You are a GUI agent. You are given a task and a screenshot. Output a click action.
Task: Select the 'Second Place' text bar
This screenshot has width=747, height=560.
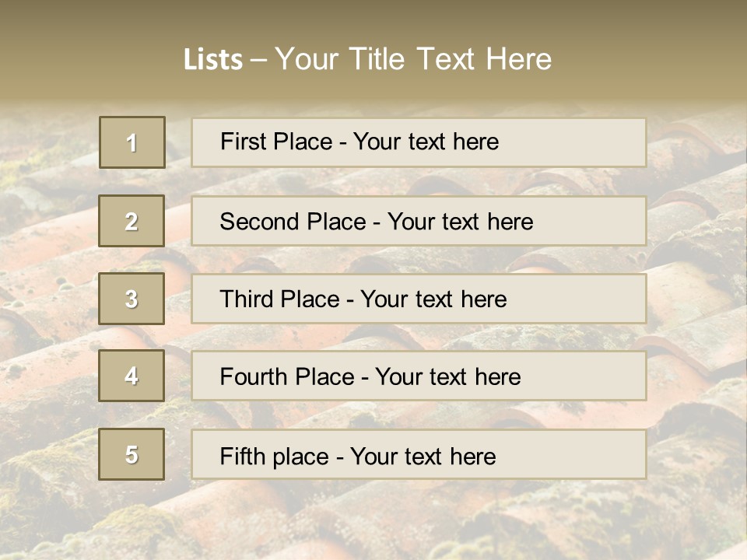(x=419, y=221)
